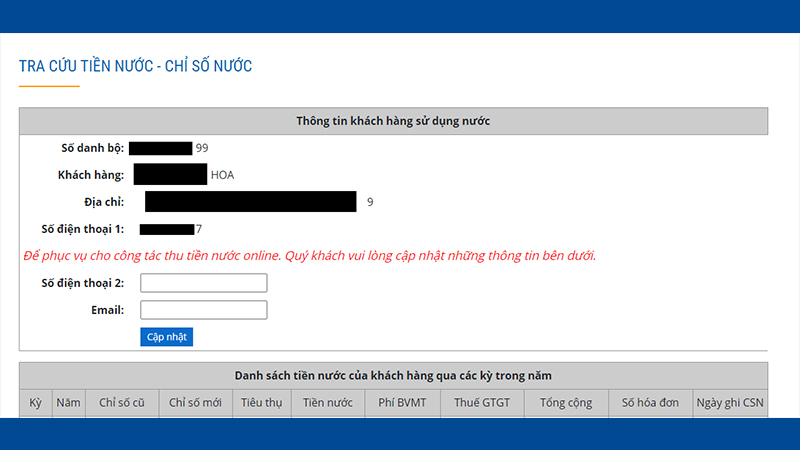
Task: Click the TRA CỨU TIỀN NƯỚC page title
Action: click(135, 66)
